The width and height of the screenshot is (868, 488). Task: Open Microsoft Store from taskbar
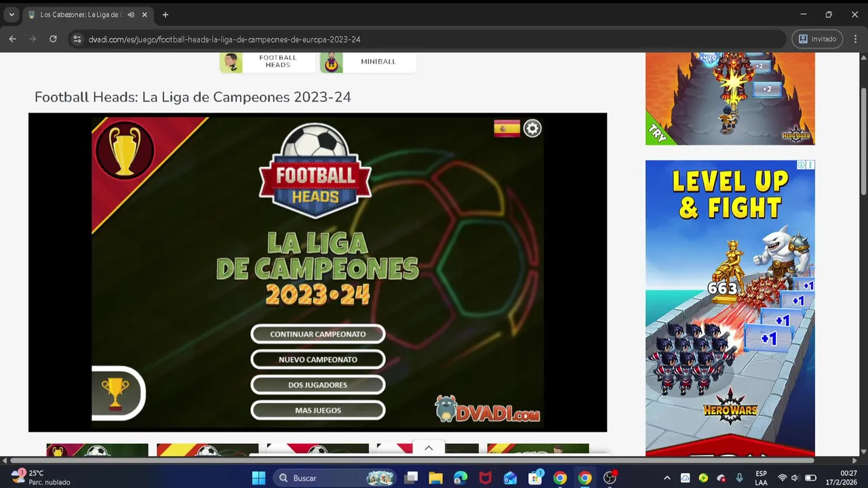(x=535, y=478)
